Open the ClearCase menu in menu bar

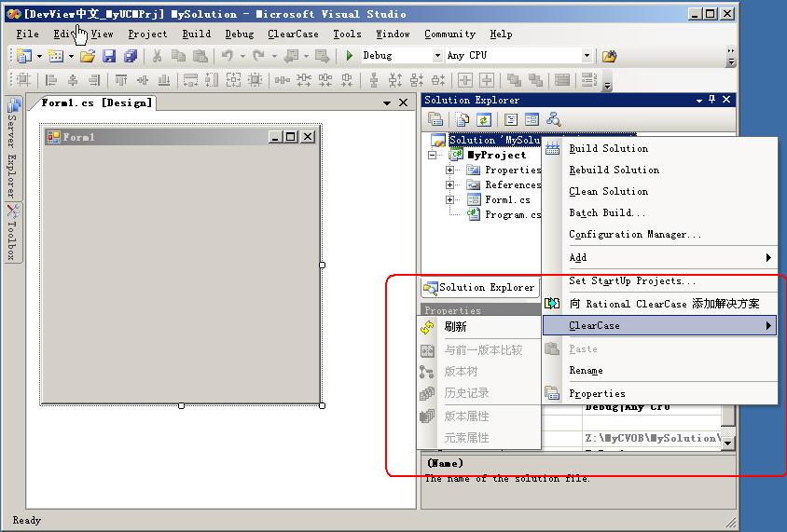[293, 34]
